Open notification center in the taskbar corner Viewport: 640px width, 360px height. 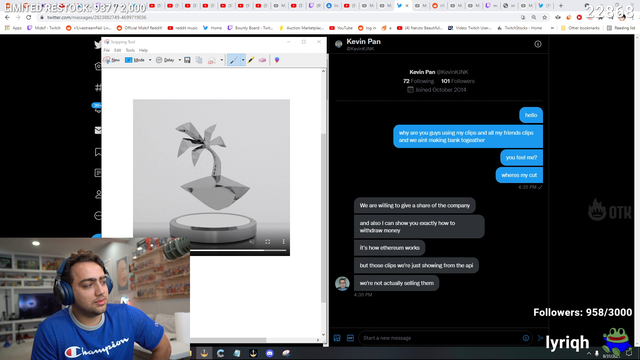[x=629, y=353]
